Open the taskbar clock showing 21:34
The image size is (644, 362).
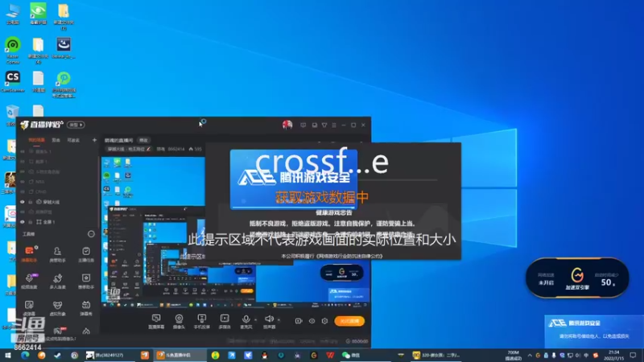pyautogui.click(x=613, y=356)
